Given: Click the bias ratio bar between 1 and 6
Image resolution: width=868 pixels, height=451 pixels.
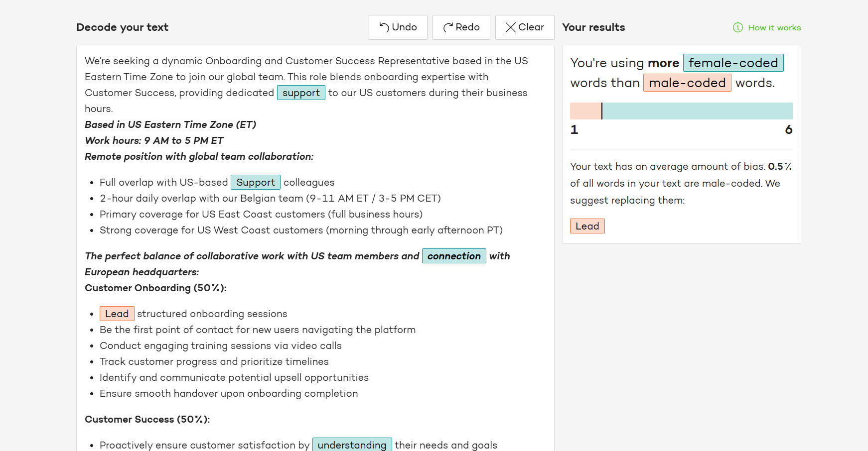Looking at the screenshot, I should click(681, 111).
